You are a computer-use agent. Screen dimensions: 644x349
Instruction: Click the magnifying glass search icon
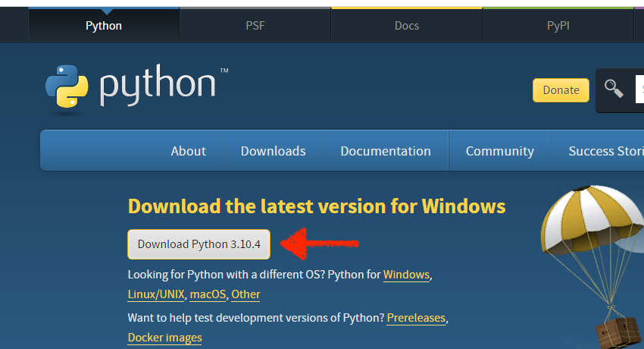[x=614, y=89]
